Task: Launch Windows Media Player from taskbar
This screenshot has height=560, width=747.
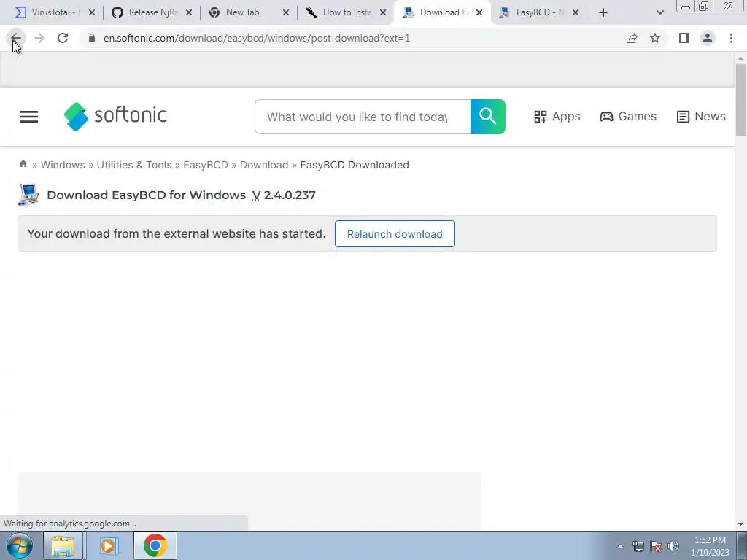Action: (109, 545)
